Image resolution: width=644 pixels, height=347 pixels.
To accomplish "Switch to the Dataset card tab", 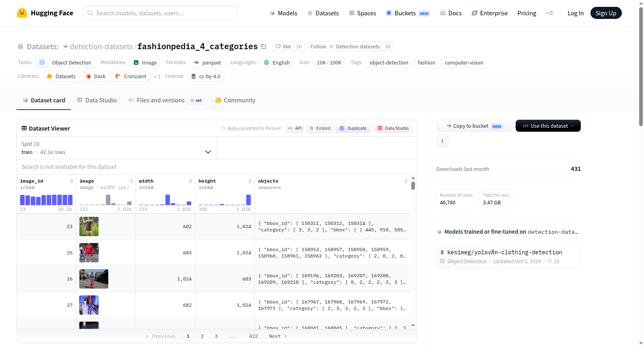I will click(44, 100).
